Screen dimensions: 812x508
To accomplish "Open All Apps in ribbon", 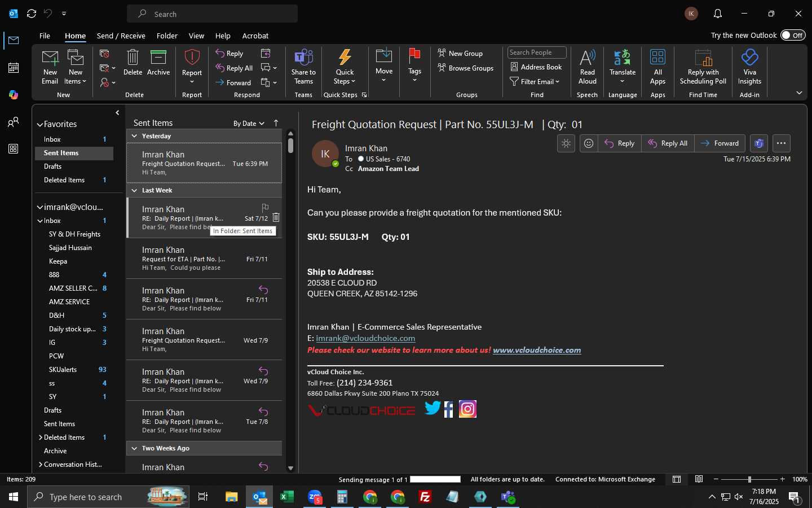I will 657,67.
